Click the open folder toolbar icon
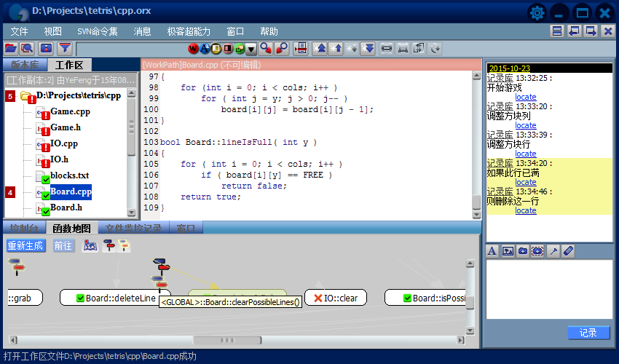This screenshot has height=364, width=619. click(x=11, y=48)
